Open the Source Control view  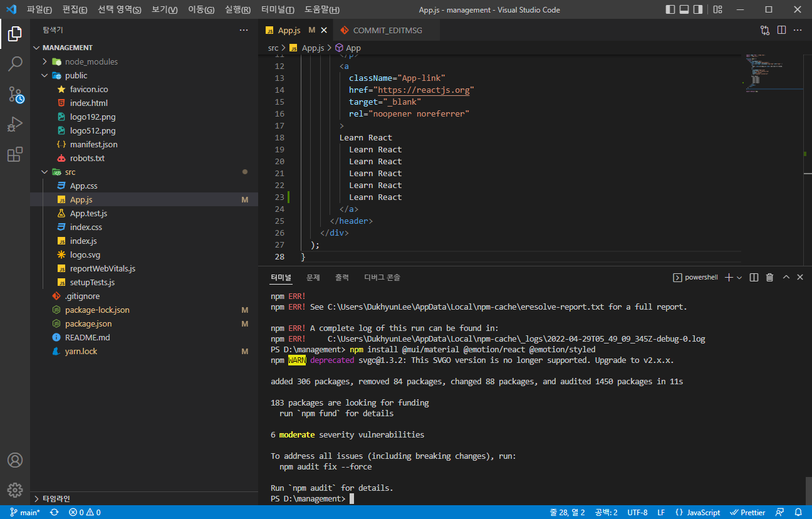point(15,94)
